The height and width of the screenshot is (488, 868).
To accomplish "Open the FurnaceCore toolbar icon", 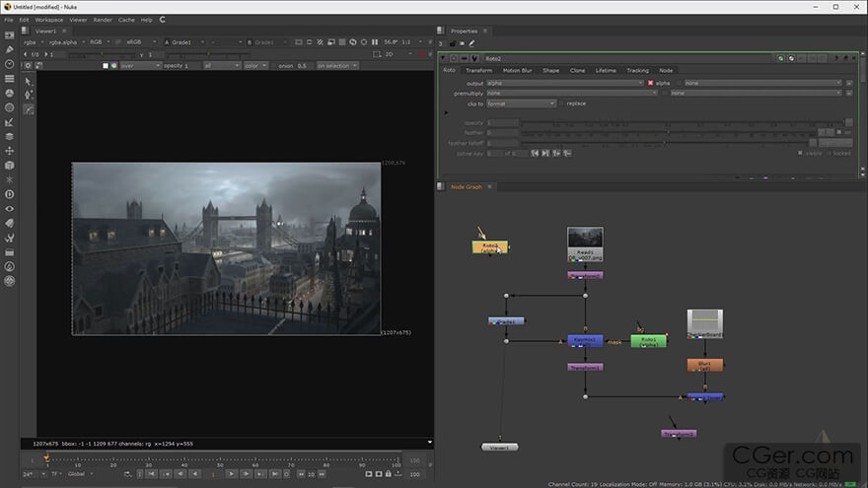I will [x=10, y=267].
